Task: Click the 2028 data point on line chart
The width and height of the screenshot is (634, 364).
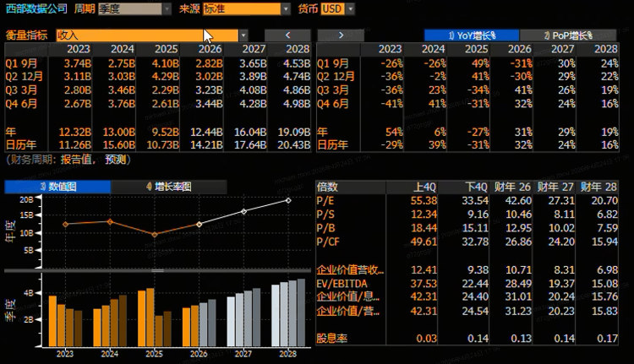Action: tap(288, 200)
